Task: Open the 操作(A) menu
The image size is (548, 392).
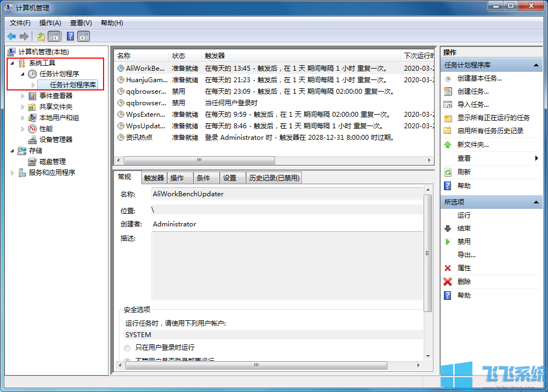Action: [x=49, y=23]
